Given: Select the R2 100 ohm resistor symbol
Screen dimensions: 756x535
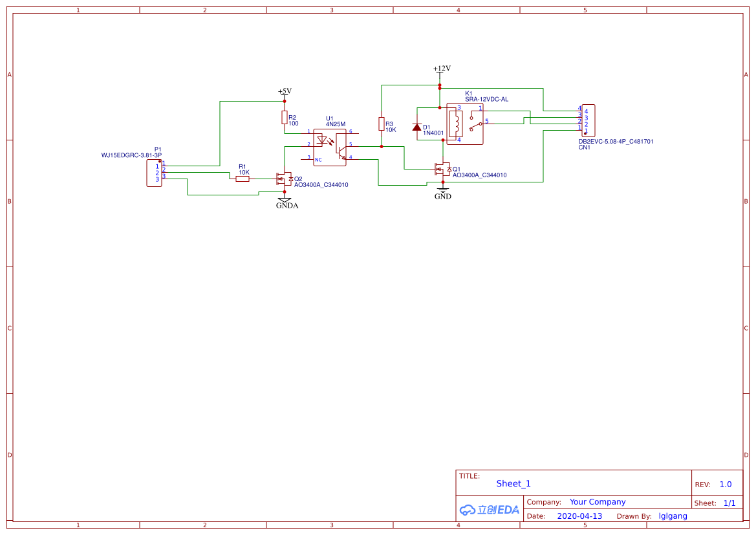Looking at the screenshot, I should [285, 117].
